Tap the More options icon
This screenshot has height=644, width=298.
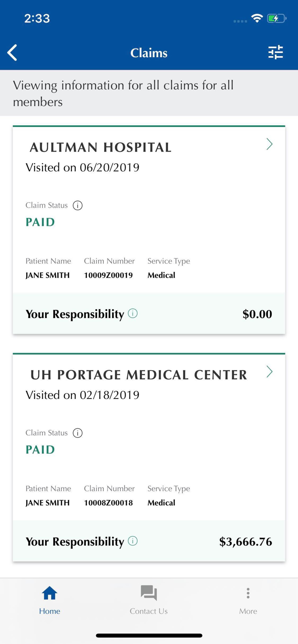pos(248,593)
